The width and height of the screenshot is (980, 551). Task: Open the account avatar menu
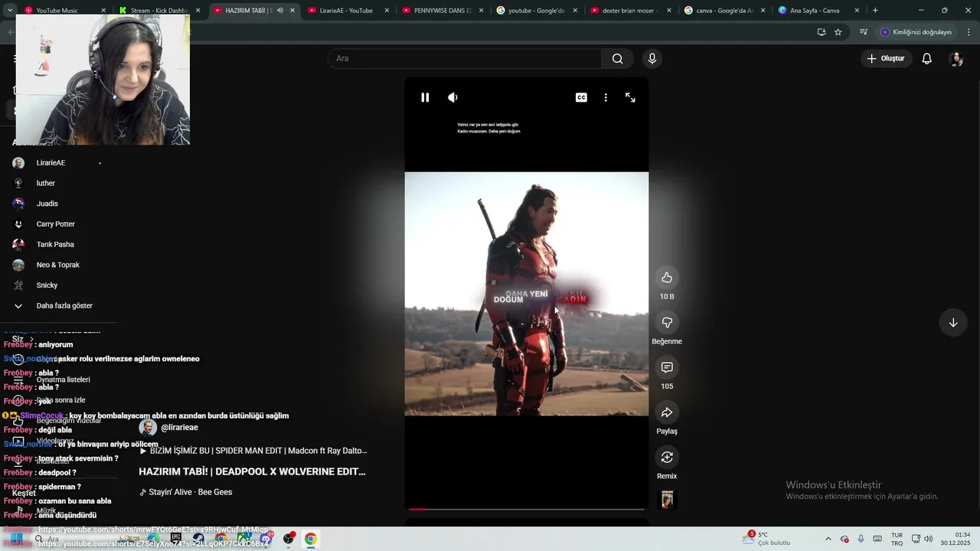point(955,59)
